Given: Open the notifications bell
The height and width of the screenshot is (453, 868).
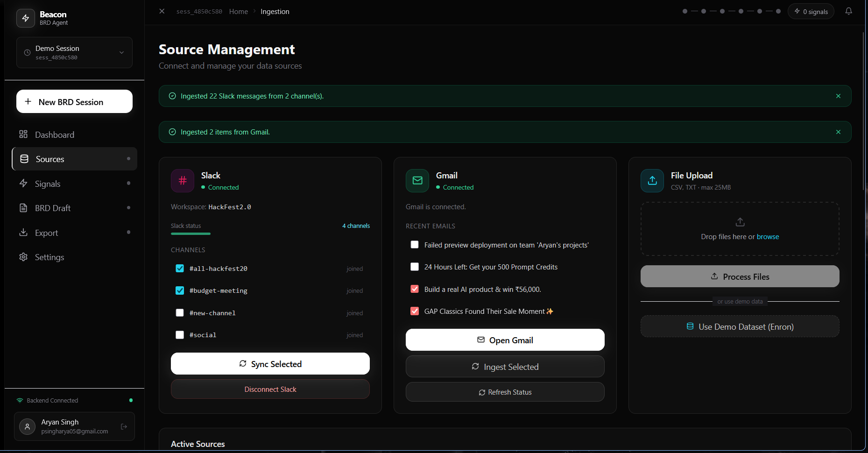Looking at the screenshot, I should pos(849,11).
